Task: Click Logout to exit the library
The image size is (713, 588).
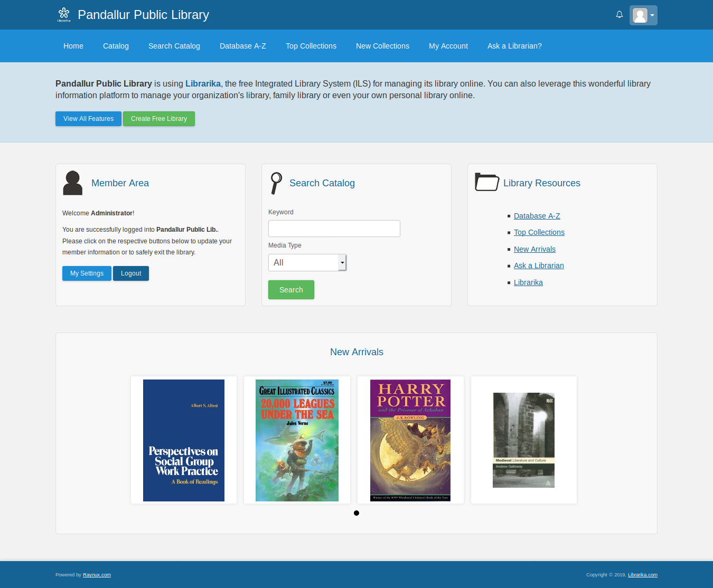Action: [130, 273]
